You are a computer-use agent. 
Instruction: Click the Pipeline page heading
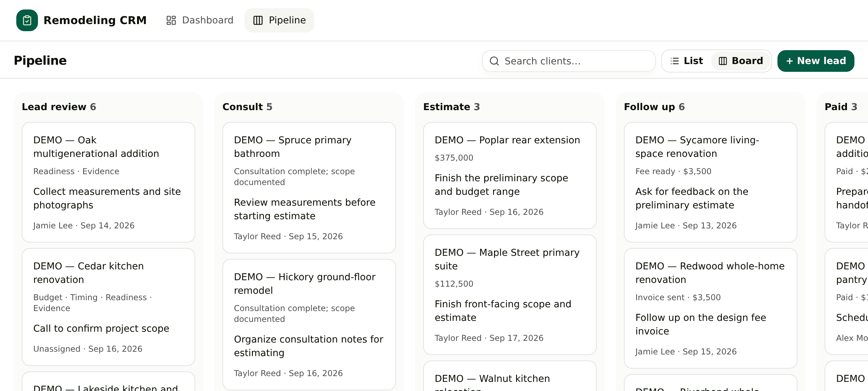click(x=40, y=60)
